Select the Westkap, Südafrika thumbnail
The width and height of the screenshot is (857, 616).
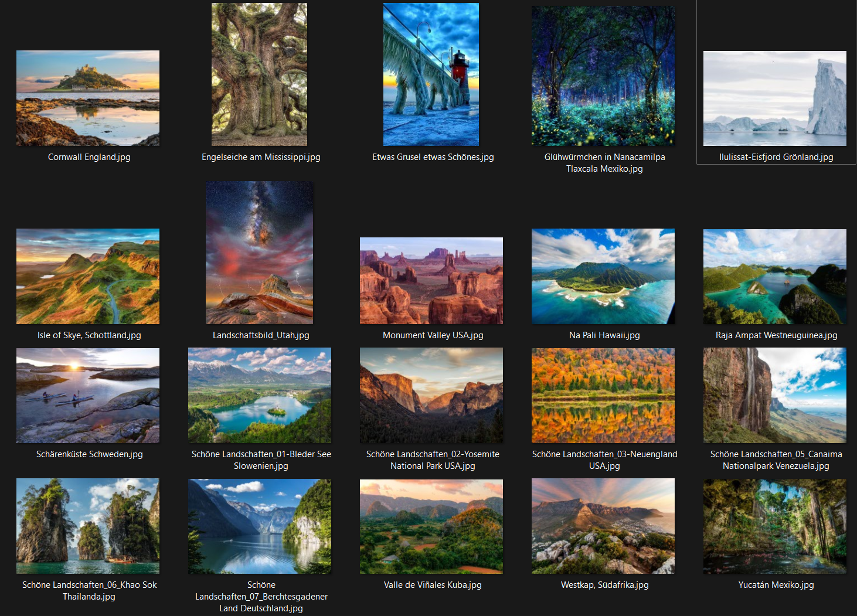point(603,526)
